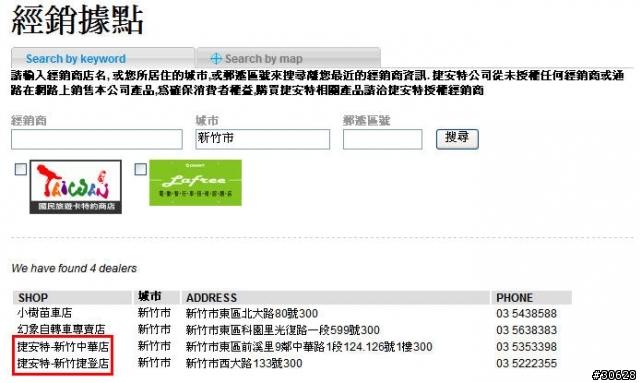Click the crosshair icon on the map tab
Screen dimensions: 640x383
[x=216, y=58]
